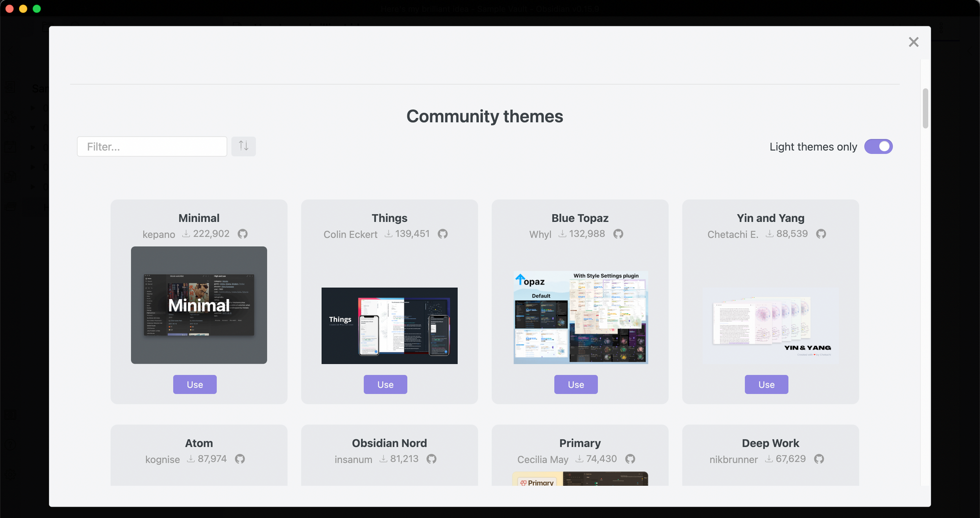The width and height of the screenshot is (980, 518).
Task: Open the Blue Topaz preview thumbnail
Action: point(581,317)
